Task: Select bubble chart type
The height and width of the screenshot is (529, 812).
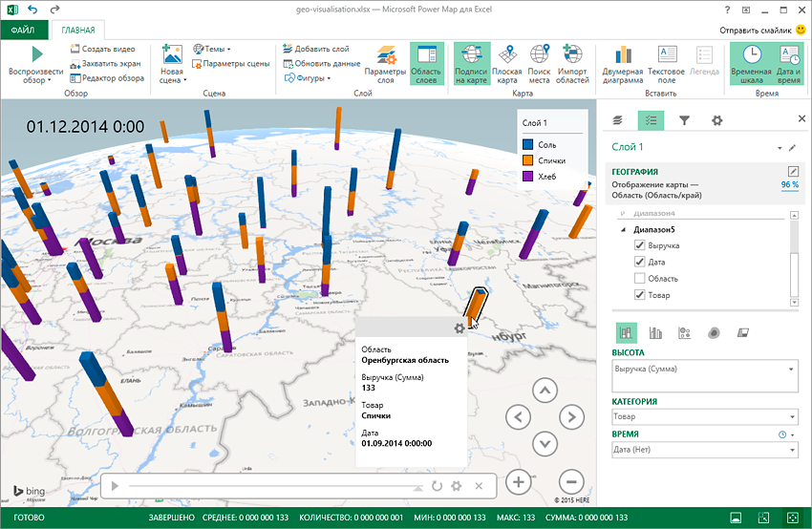Action: [x=685, y=333]
